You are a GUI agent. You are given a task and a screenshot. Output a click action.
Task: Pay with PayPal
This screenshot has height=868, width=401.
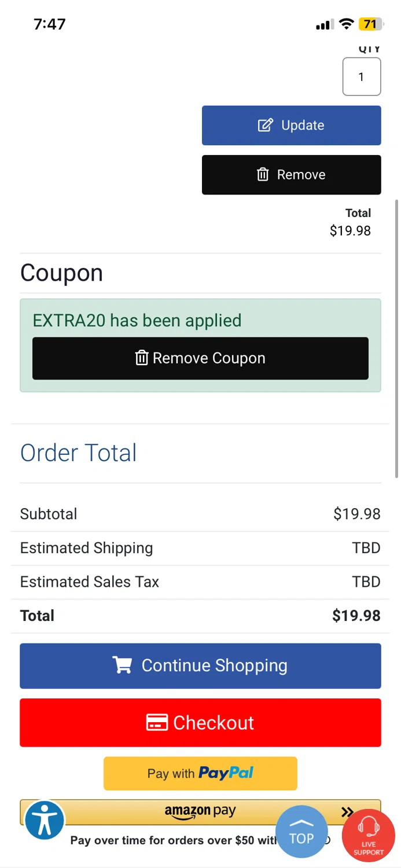pyautogui.click(x=200, y=773)
